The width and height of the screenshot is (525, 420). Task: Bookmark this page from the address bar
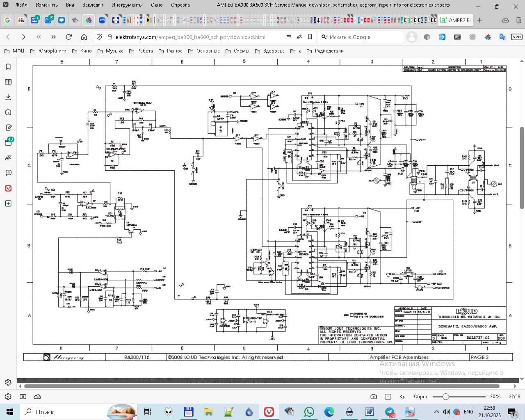pos(310,37)
